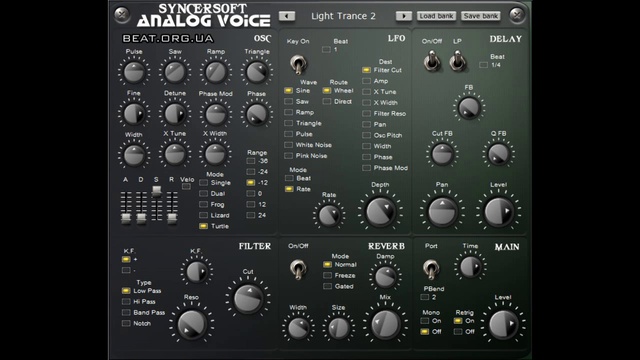Viewport: 640px width, 360px height.
Task: Click the Filter K.F. knob
Action: click(196, 272)
